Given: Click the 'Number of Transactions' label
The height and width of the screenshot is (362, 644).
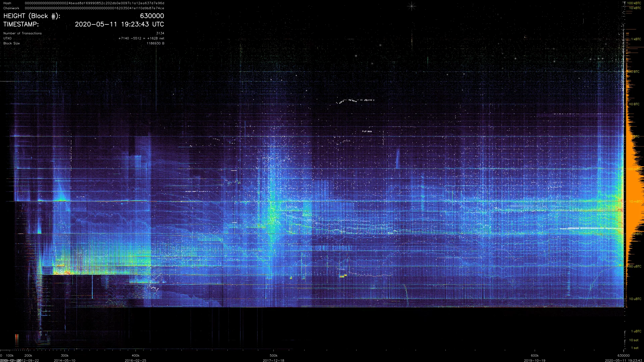Looking at the screenshot, I should tap(22, 33).
